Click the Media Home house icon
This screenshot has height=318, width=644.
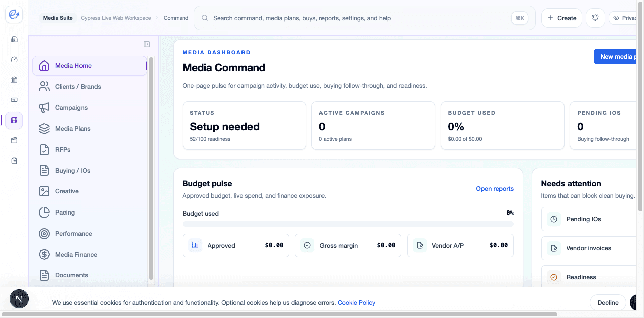click(44, 66)
